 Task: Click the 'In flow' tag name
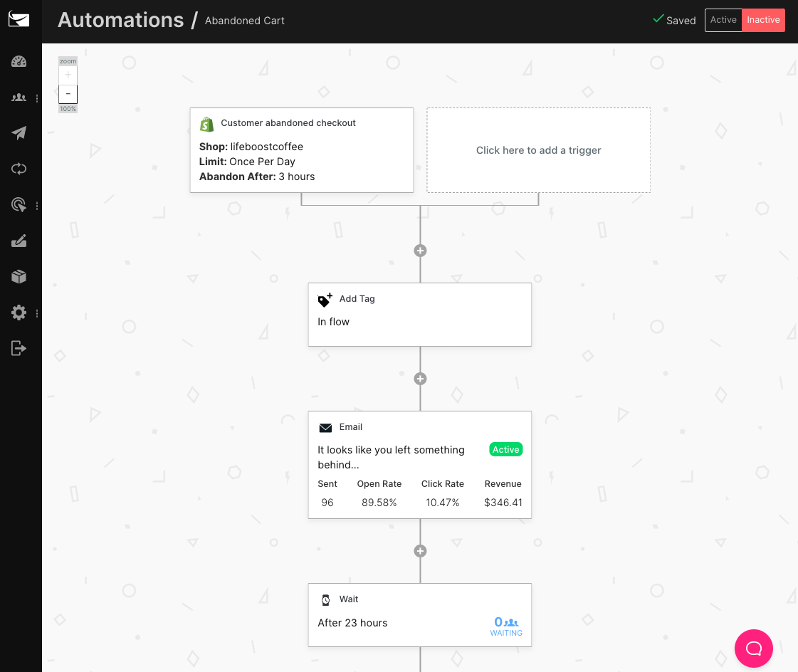click(333, 322)
